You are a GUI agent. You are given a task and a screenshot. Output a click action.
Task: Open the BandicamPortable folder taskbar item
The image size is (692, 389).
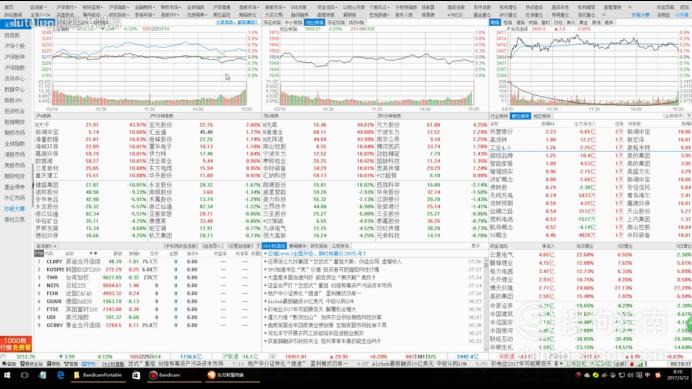97,375
